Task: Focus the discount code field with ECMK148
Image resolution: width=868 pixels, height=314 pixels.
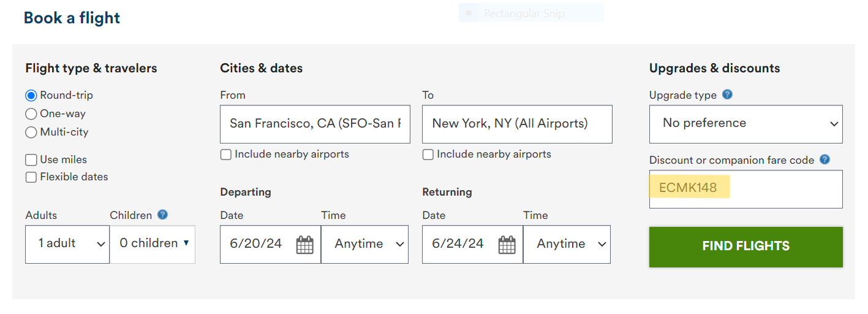Action: (746, 189)
